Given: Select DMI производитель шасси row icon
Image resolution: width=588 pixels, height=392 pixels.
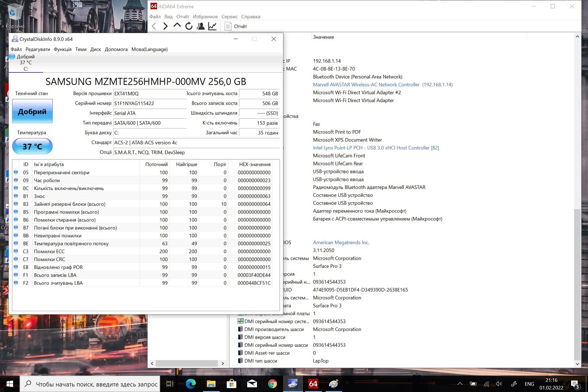Looking at the screenshot, I should pyautogui.click(x=240, y=329).
